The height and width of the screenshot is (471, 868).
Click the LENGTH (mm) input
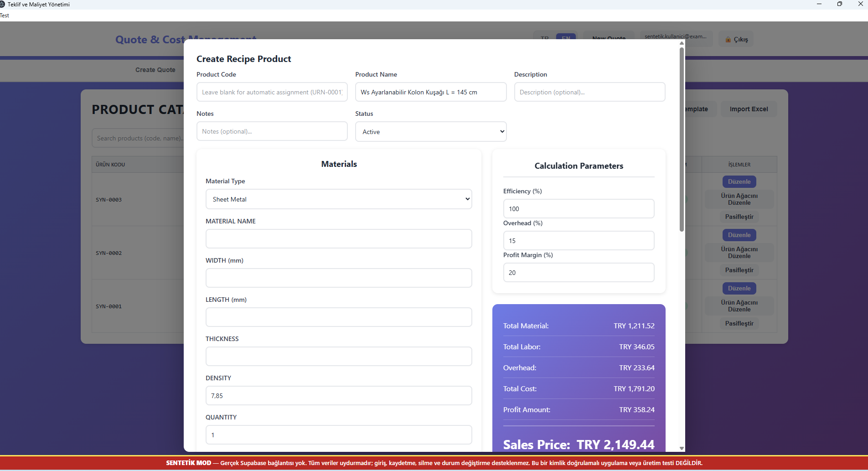[x=339, y=317]
